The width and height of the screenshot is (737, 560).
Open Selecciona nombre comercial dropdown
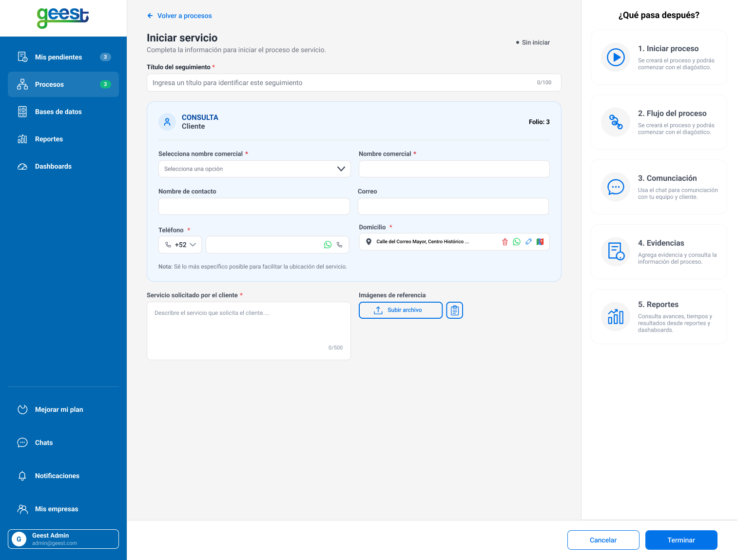(x=254, y=169)
